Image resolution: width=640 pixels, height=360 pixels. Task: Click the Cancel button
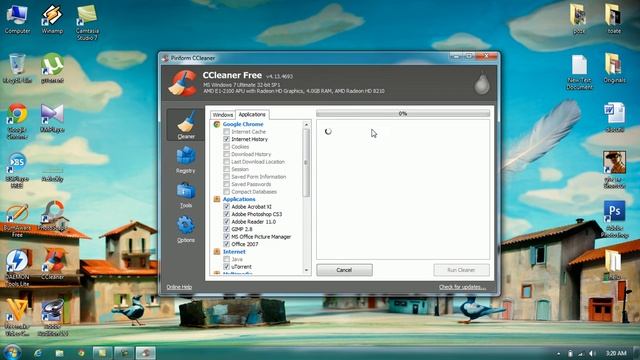pyautogui.click(x=344, y=270)
